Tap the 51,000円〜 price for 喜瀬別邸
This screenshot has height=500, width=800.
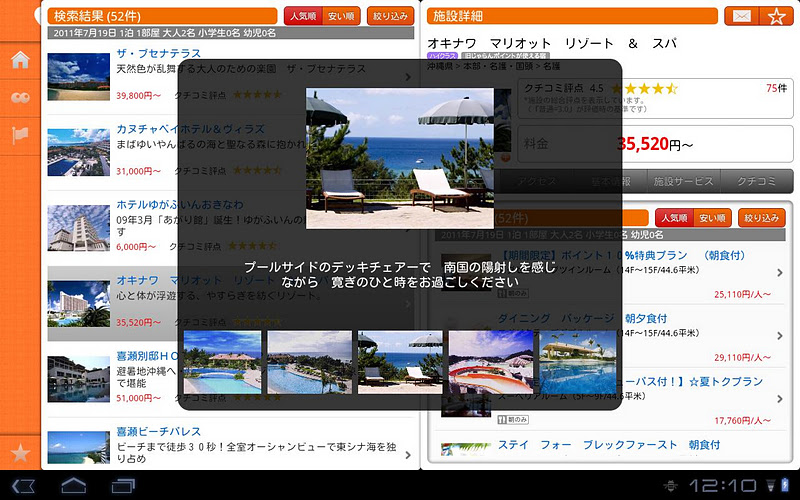click(x=138, y=398)
